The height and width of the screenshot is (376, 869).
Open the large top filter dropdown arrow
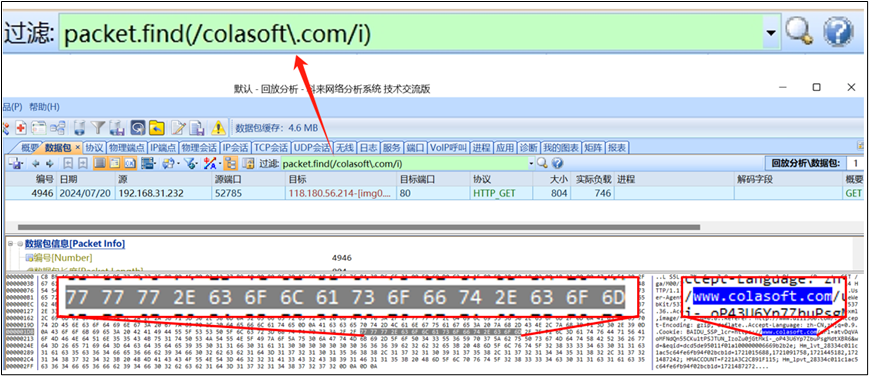(x=771, y=33)
